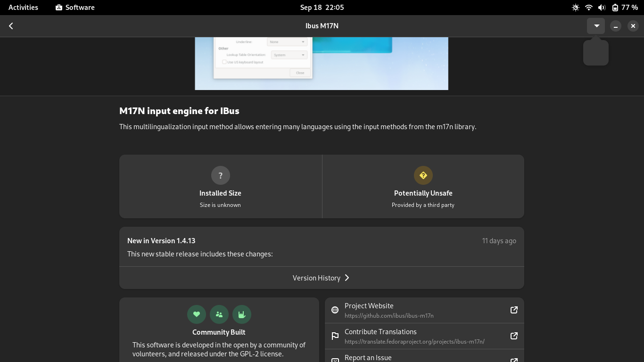Open the Activities overview
The width and height of the screenshot is (644, 362).
click(x=23, y=8)
